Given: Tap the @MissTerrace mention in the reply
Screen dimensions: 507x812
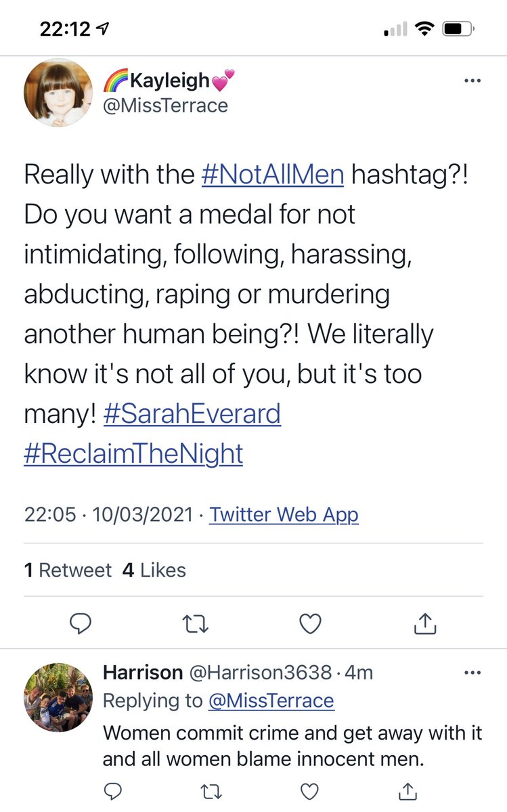Looking at the screenshot, I should (x=271, y=701).
